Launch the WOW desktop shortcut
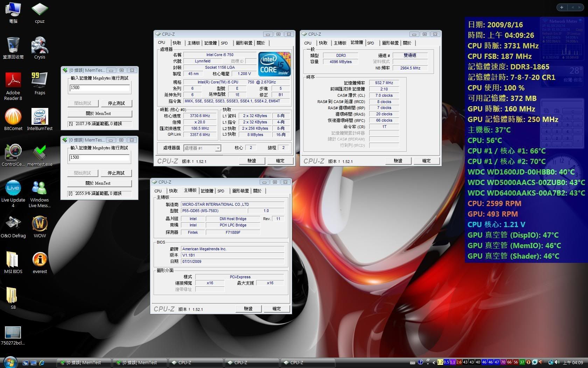This screenshot has height=368, width=588. tap(40, 227)
